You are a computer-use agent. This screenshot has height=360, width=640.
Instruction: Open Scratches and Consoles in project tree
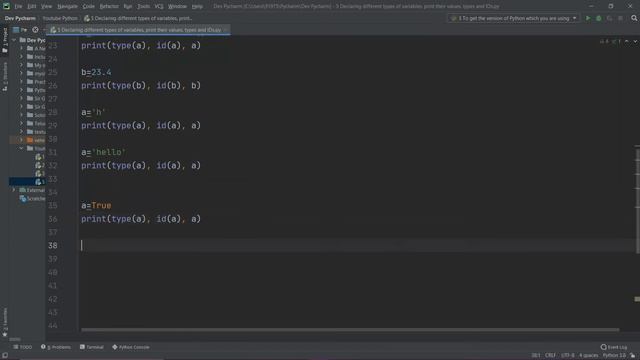(33, 199)
